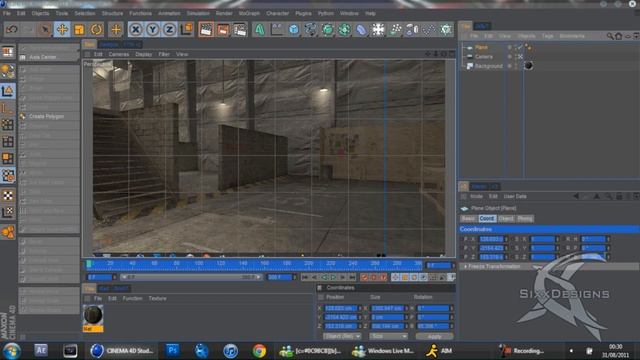Add a Cube primitive object icon
The width and height of the screenshot is (640, 360).
tap(293, 29)
